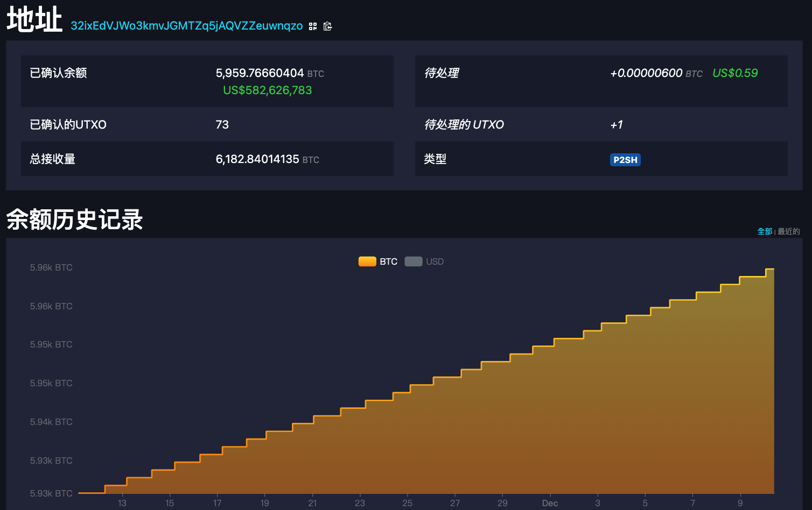Click the 17 date tick on chart axis

coord(217,503)
